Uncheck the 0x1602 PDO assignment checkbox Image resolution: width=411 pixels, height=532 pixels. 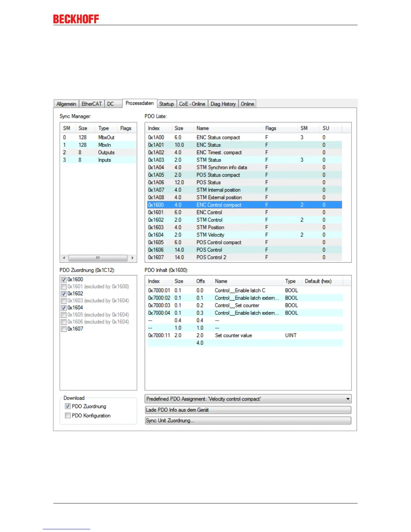[x=64, y=294]
